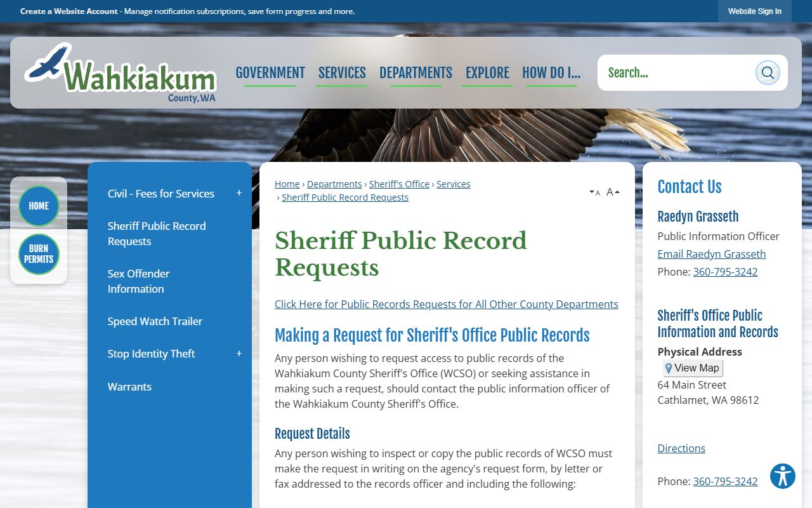
Task: Click the search magnifier icon
Action: 768,72
